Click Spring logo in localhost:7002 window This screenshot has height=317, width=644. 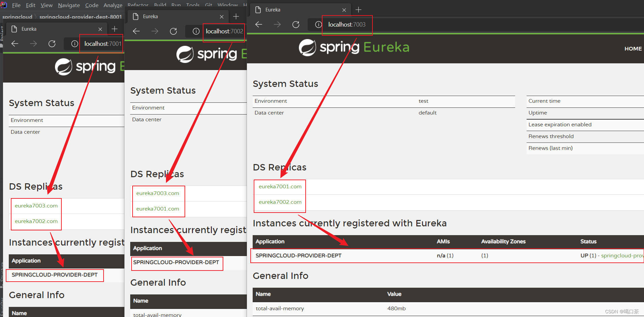point(212,54)
